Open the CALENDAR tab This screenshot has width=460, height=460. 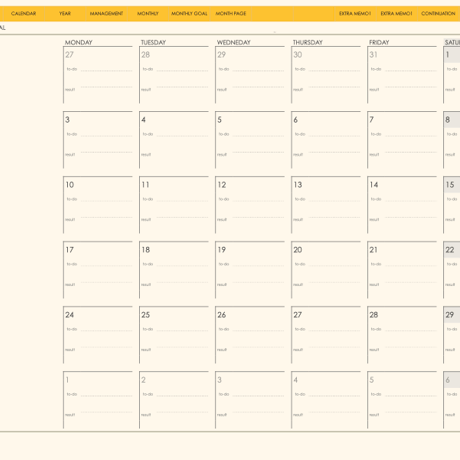coord(23,14)
